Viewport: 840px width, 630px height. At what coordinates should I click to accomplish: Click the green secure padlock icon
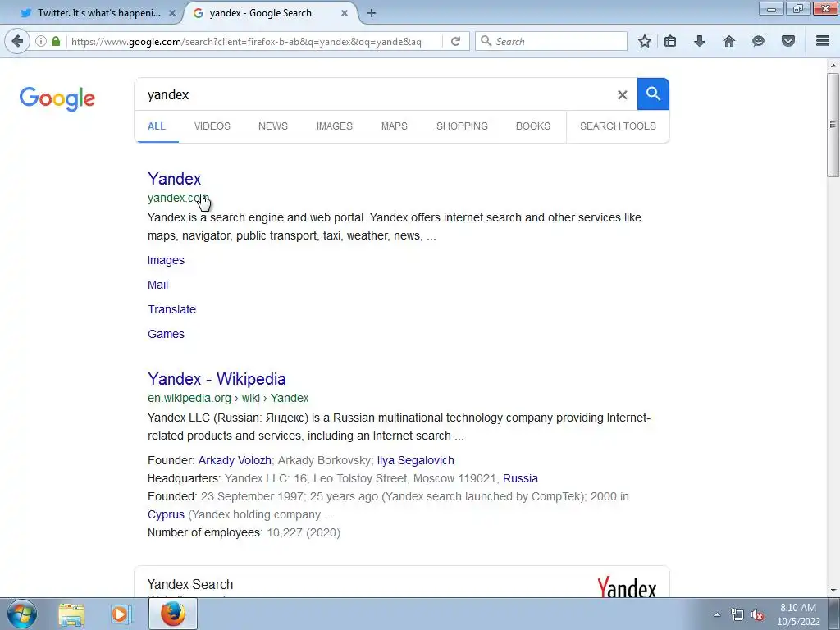(x=56, y=41)
